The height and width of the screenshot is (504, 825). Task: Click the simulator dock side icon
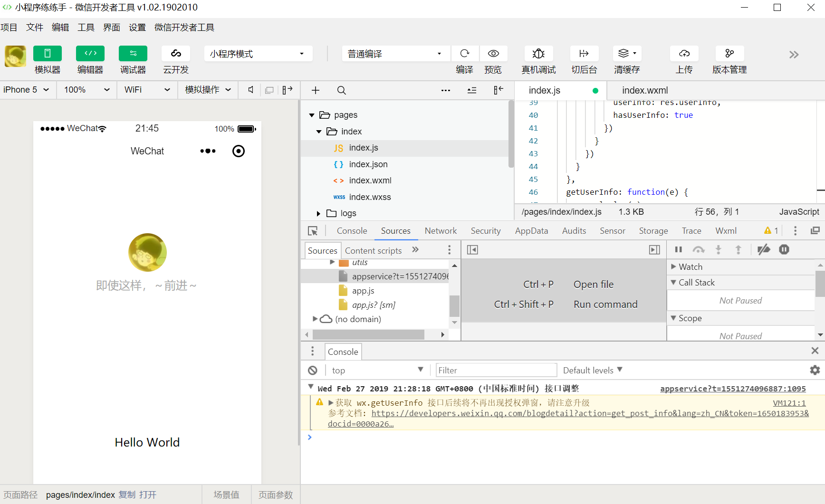tap(288, 90)
